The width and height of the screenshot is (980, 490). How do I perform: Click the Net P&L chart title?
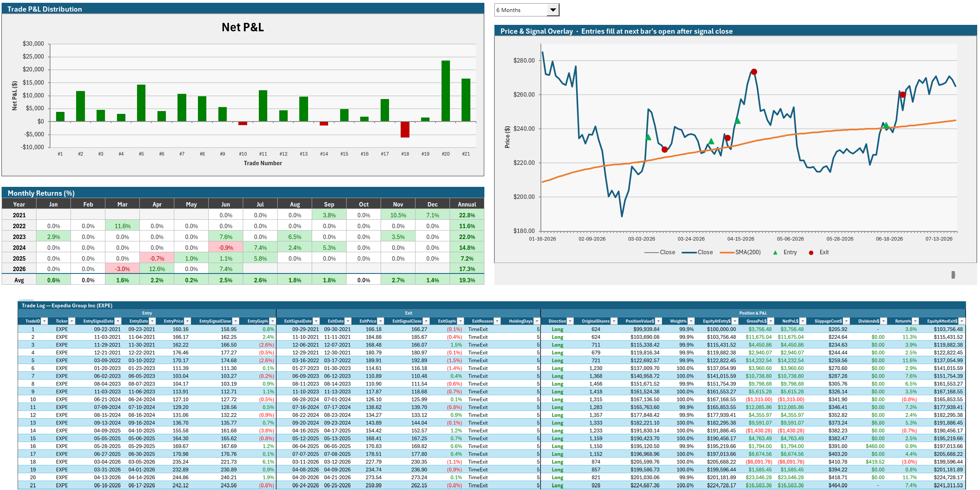point(243,27)
